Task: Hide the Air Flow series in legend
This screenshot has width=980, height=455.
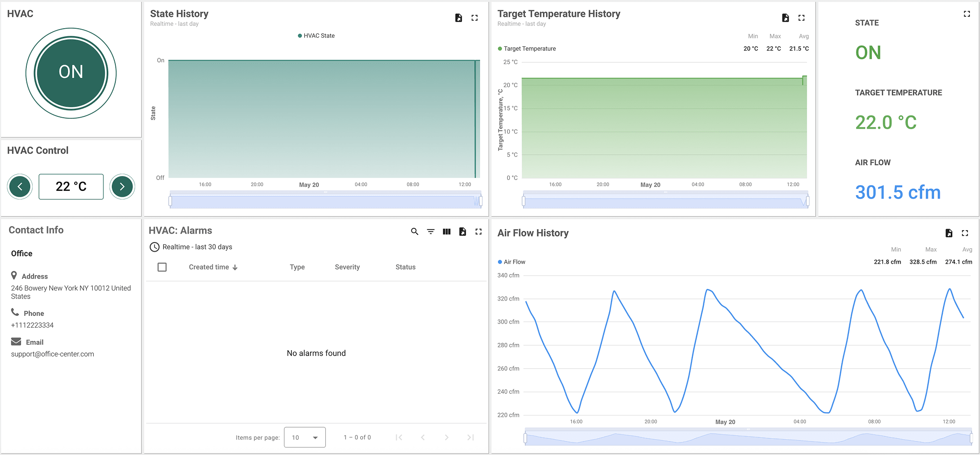Action: (512, 262)
